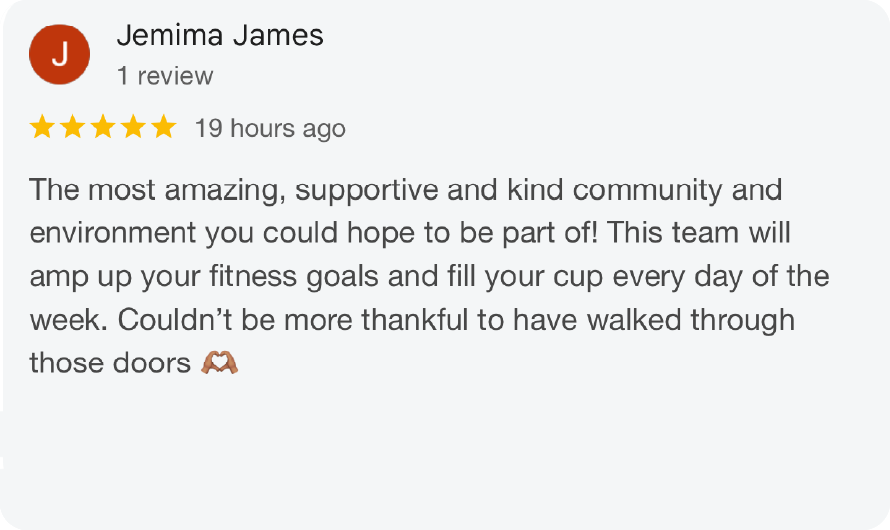This screenshot has width=890, height=530.
Task: Click the word "environment" in the review
Action: click(x=113, y=233)
